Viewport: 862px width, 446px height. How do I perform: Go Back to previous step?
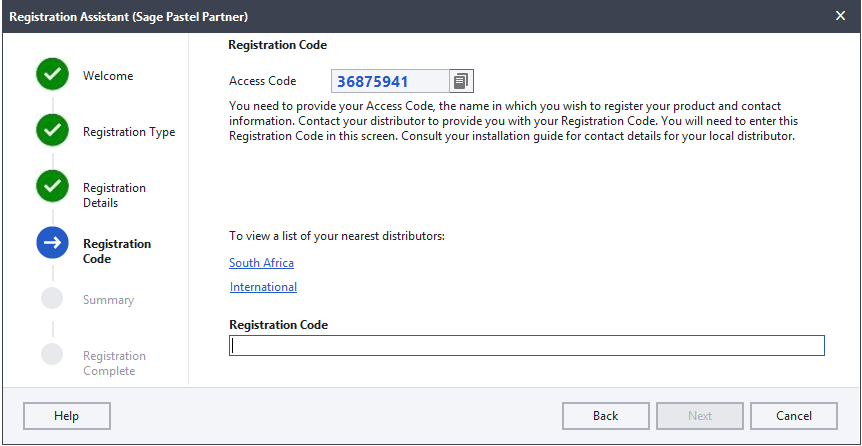(605, 416)
